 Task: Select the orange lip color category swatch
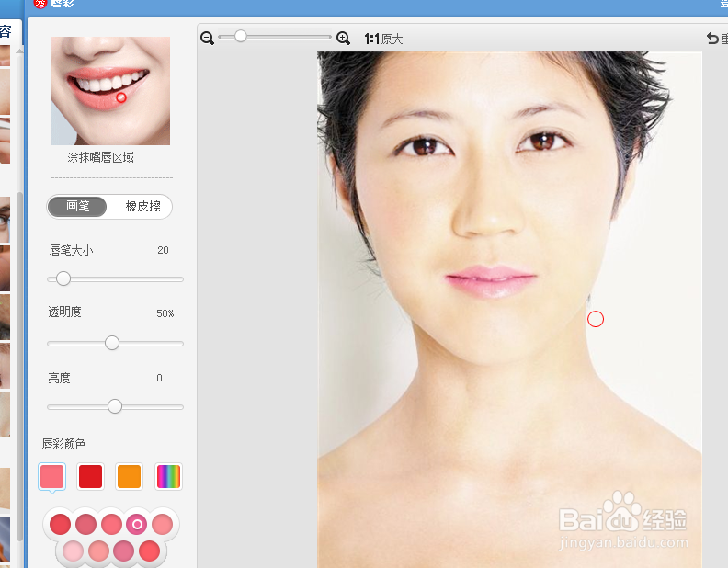[x=129, y=476]
